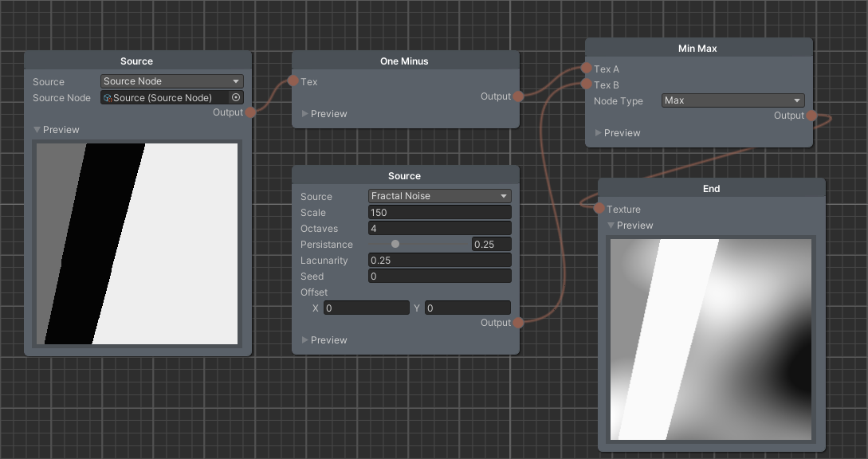Open the Source Node type dropdown
Screen dimensions: 868x459
tap(171, 81)
